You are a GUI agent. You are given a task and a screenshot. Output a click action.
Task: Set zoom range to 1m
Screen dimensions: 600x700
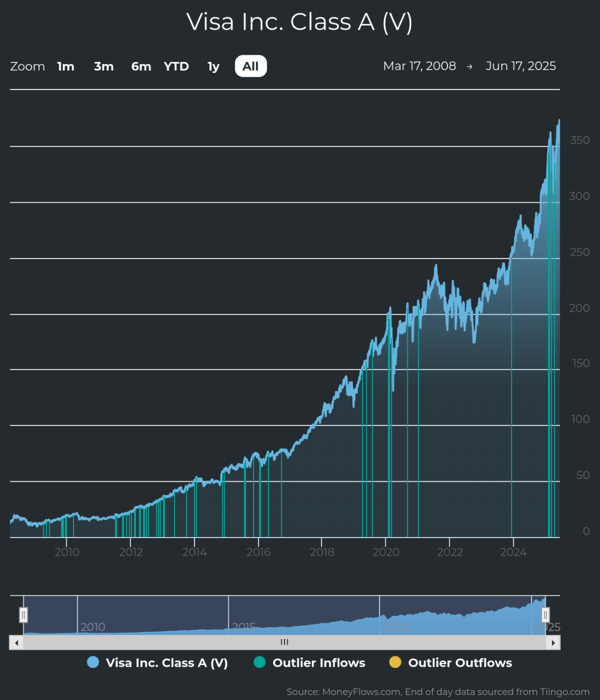66,66
